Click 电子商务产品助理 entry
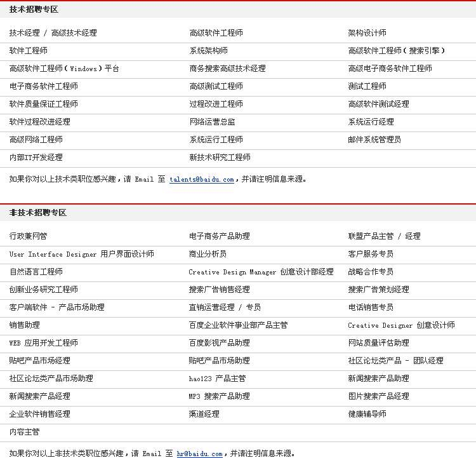 click(220, 236)
